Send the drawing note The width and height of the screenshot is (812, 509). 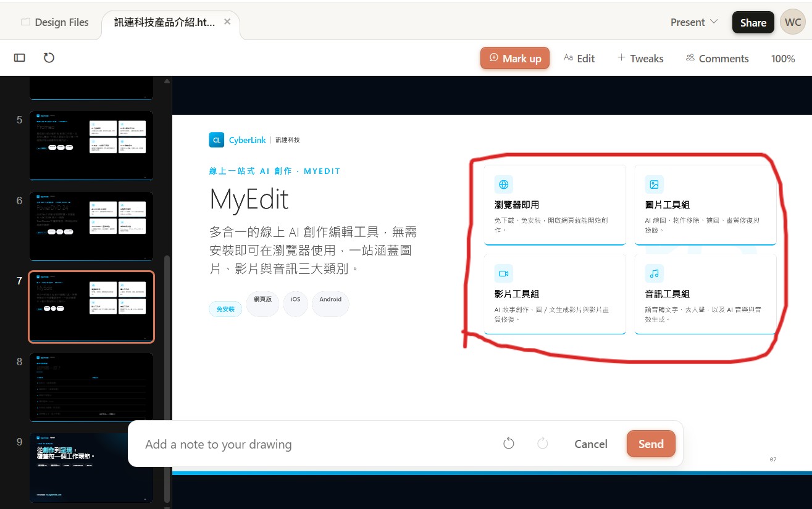pyautogui.click(x=651, y=444)
